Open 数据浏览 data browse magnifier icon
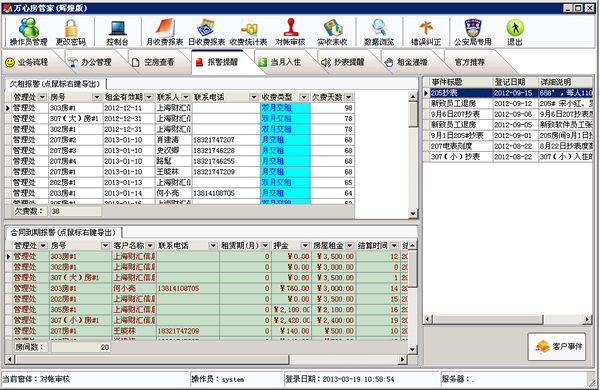 [x=379, y=32]
